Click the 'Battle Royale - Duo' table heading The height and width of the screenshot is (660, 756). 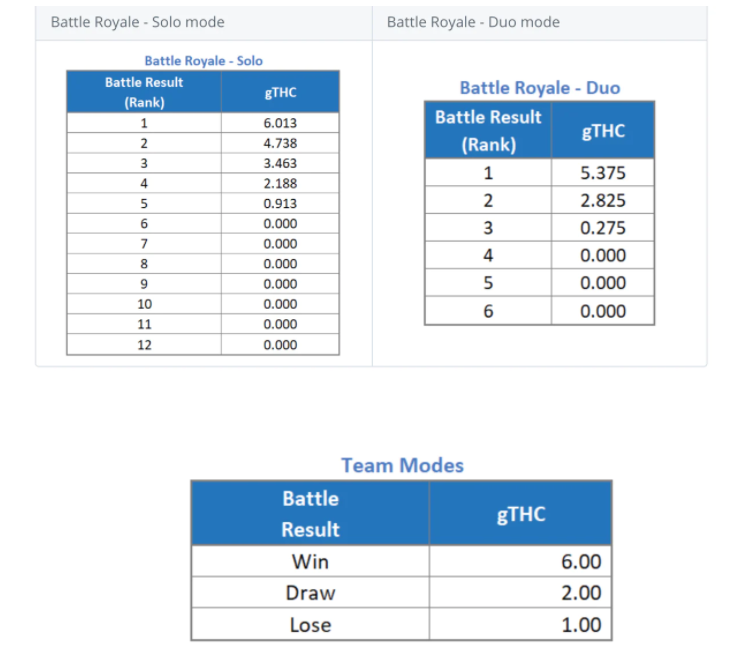539,88
